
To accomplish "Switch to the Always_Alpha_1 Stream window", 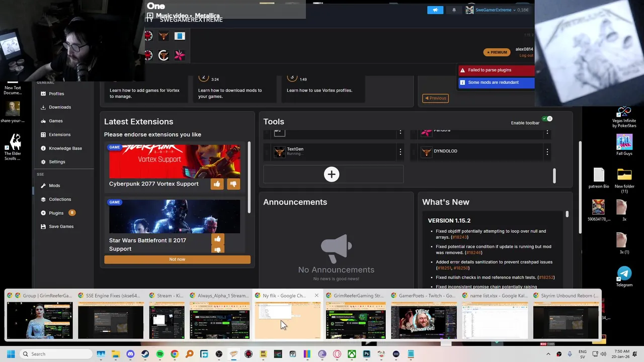I will [x=219, y=316].
